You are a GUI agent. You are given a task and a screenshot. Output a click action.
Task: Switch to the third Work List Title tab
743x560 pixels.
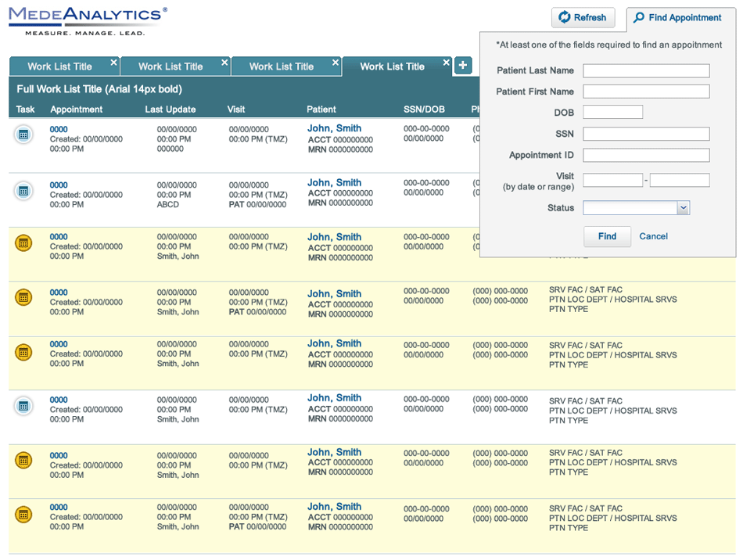click(282, 66)
